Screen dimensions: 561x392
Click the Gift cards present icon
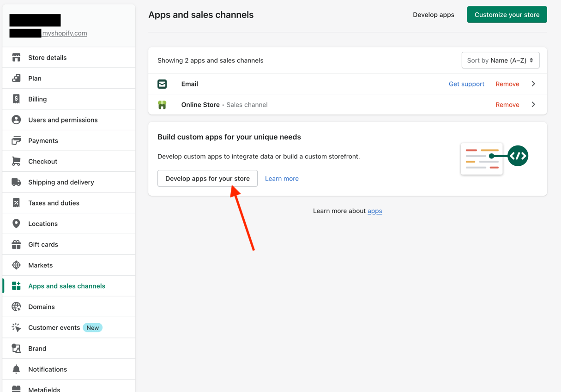pyautogui.click(x=16, y=245)
